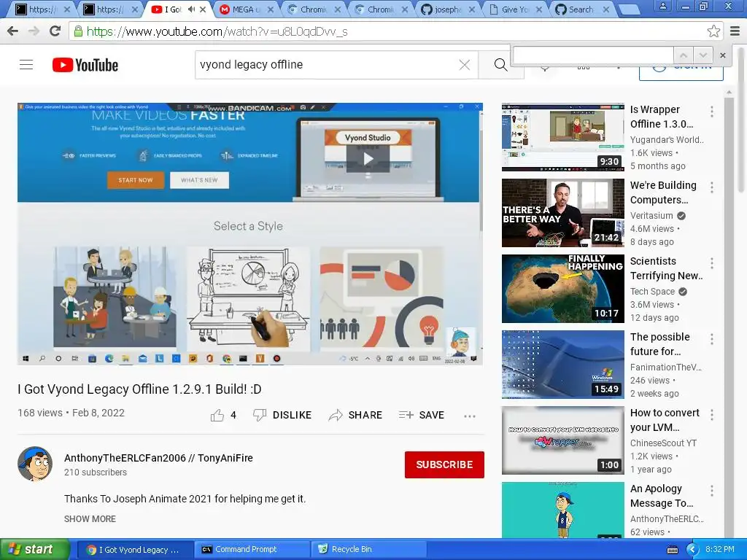Click the page scrollbar thumb
Screen dimensions: 747x560
741,119
